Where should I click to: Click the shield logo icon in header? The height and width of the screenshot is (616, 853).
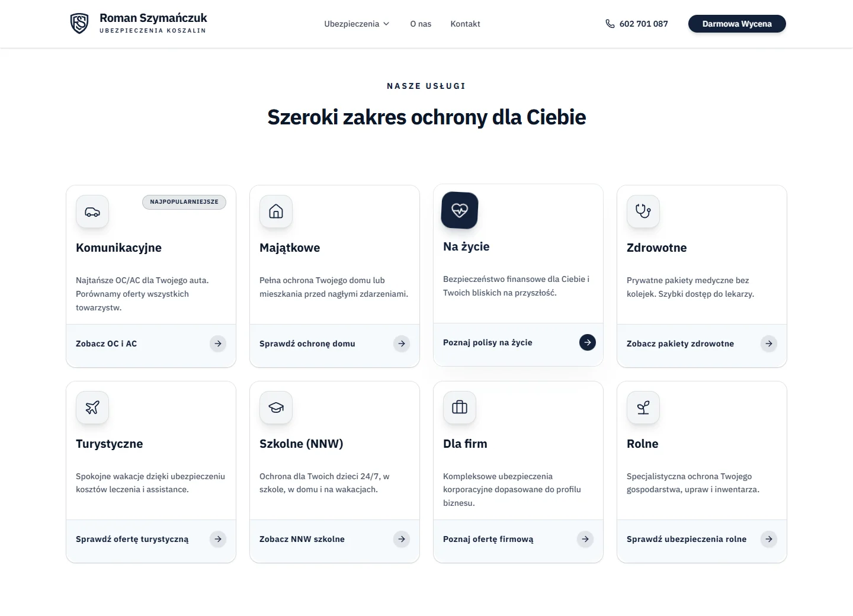pyautogui.click(x=79, y=24)
